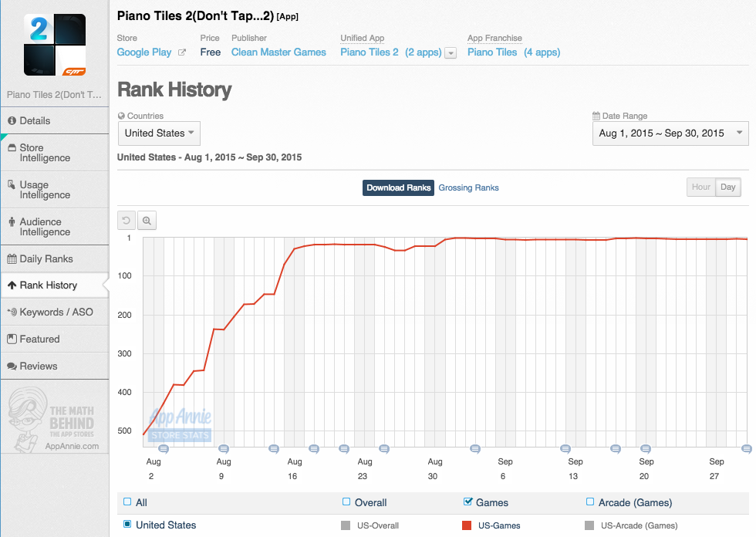Open the Google Play store link

pos(144,52)
